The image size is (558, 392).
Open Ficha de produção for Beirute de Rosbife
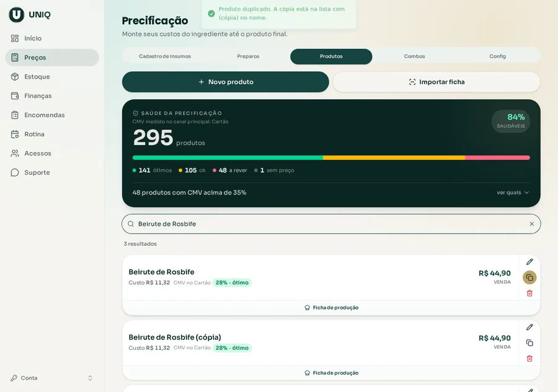pos(331,308)
